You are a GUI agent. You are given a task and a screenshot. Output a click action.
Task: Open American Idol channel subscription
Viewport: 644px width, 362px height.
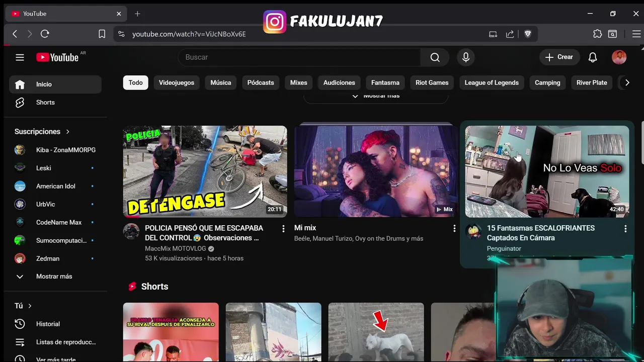(x=55, y=186)
